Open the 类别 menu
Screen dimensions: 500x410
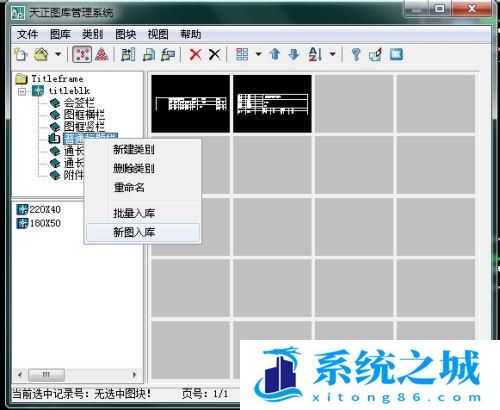click(x=93, y=34)
